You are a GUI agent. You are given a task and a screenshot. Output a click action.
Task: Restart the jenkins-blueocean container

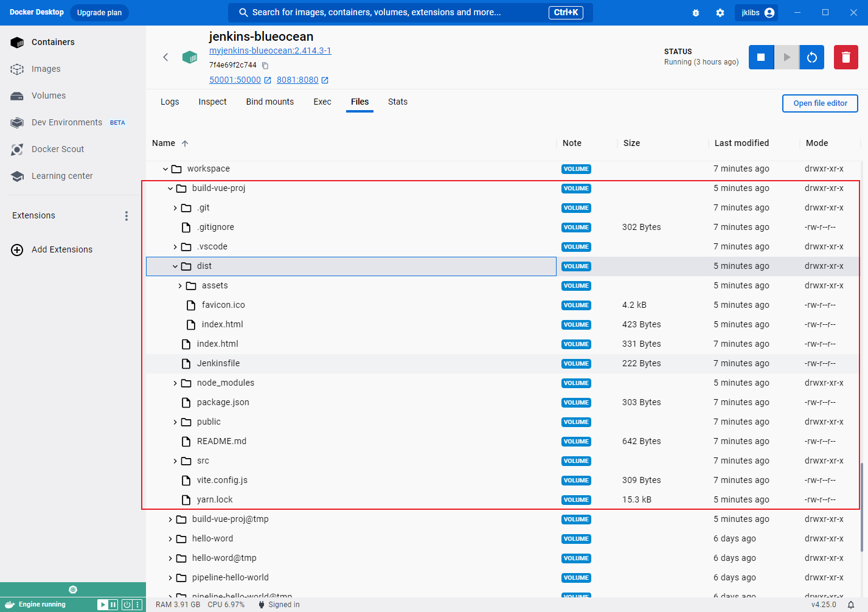point(812,57)
